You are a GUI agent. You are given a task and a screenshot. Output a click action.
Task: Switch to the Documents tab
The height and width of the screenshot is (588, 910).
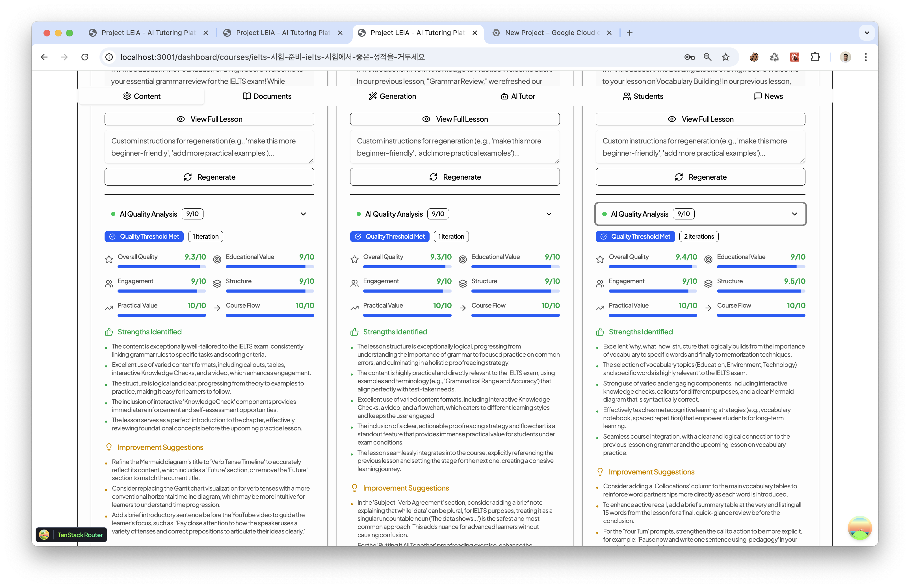[267, 96]
